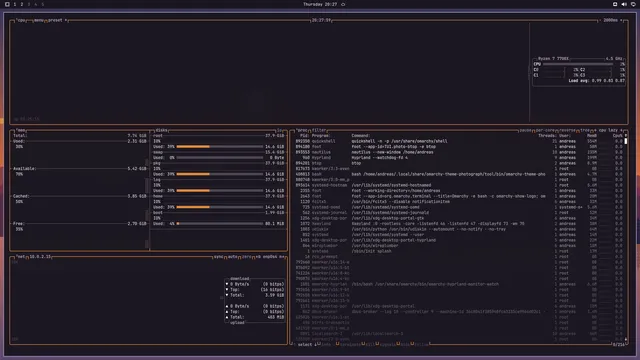
Task: Click the 'Command:' column header
Action: [360, 136]
